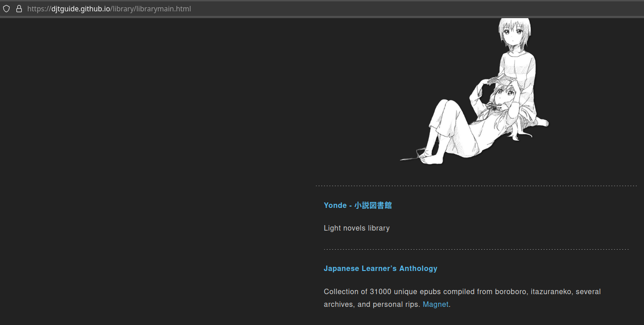Image resolution: width=644 pixels, height=325 pixels.
Task: Open the Japanese Learner's Anthology link
Action: click(380, 268)
